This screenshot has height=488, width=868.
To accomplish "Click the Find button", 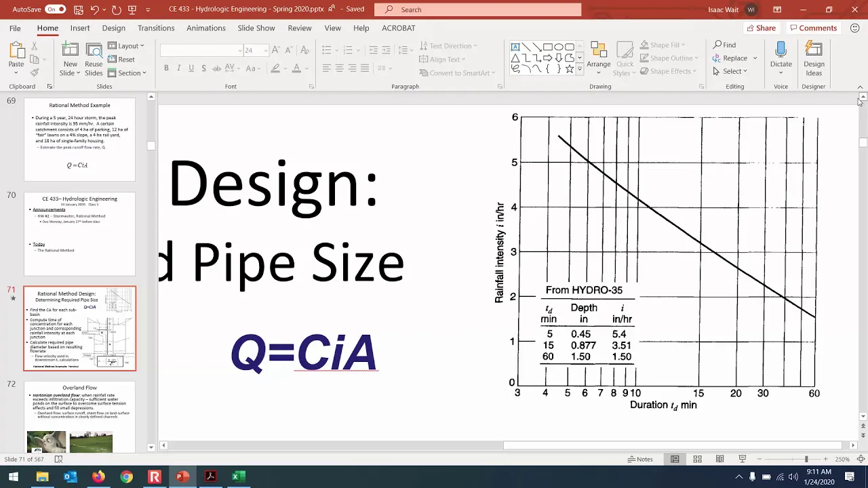I will (x=724, y=45).
